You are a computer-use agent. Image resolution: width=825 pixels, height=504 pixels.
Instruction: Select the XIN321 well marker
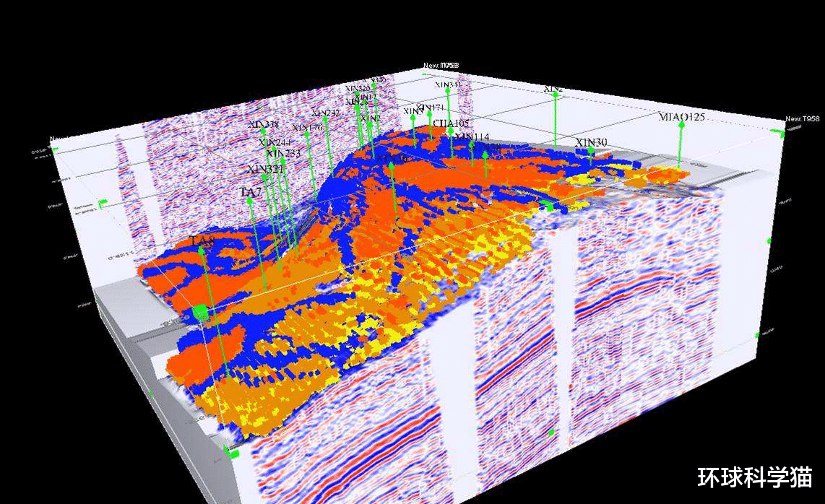coord(265,177)
